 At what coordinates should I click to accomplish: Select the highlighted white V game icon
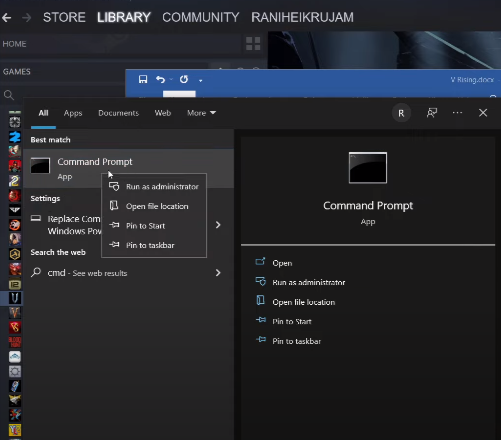click(15, 298)
